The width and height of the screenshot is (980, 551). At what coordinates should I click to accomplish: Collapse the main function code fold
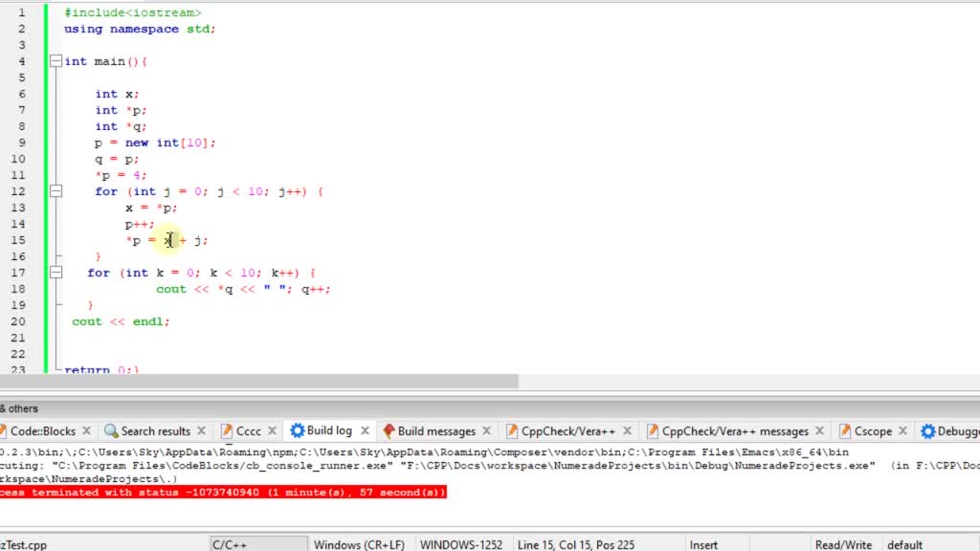[x=55, y=60]
